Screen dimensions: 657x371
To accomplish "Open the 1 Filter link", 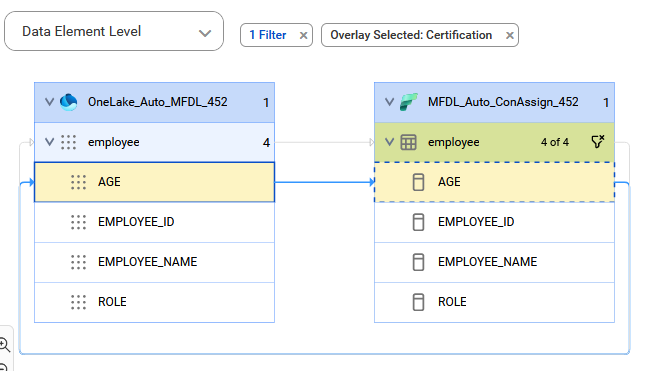I will pyautogui.click(x=268, y=35).
